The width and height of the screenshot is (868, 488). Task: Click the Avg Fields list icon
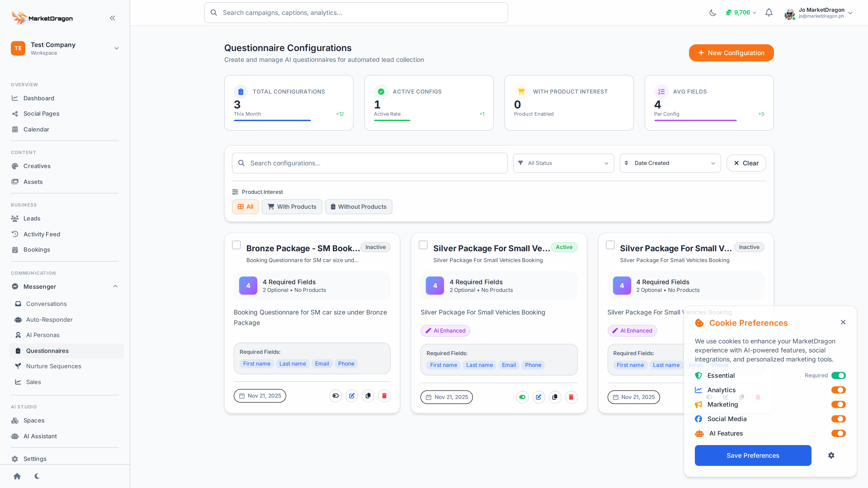[661, 91]
